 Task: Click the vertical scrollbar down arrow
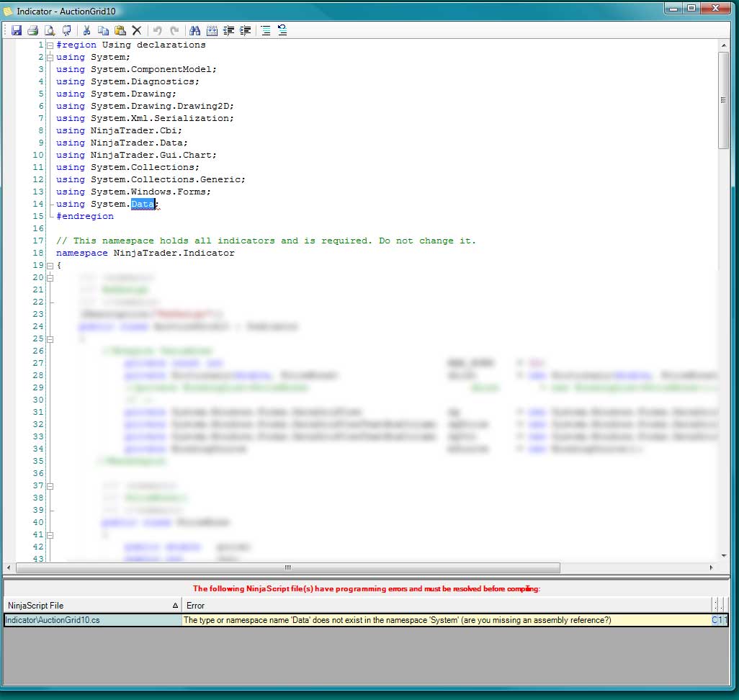724,555
